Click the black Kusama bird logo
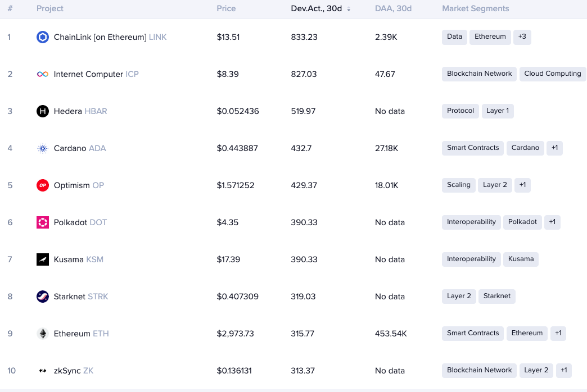The width and height of the screenshot is (587, 392). [43, 259]
